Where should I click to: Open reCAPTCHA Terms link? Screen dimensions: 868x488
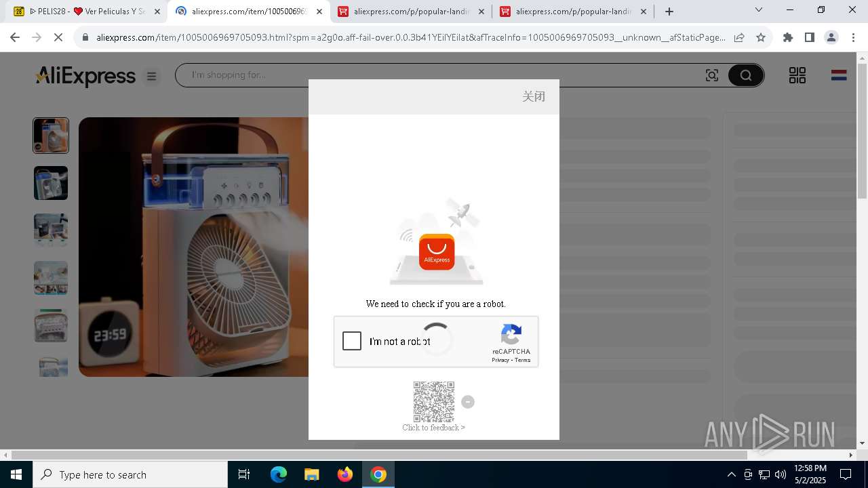pyautogui.click(x=522, y=360)
